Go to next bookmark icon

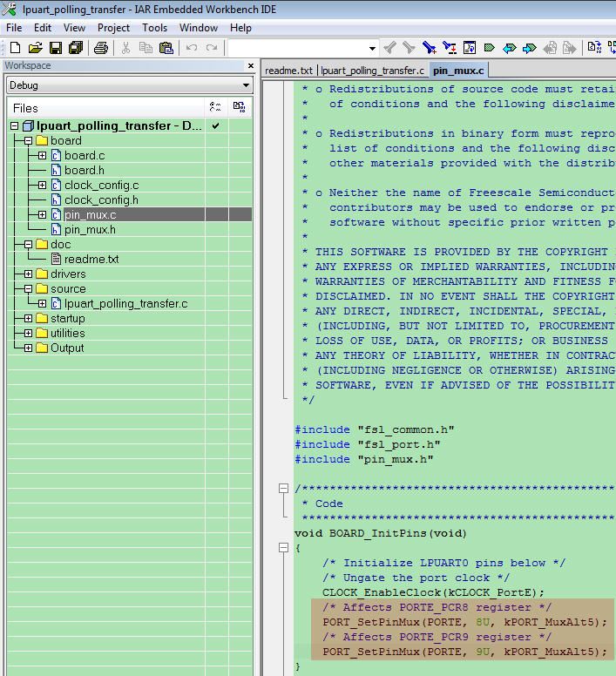530,47
